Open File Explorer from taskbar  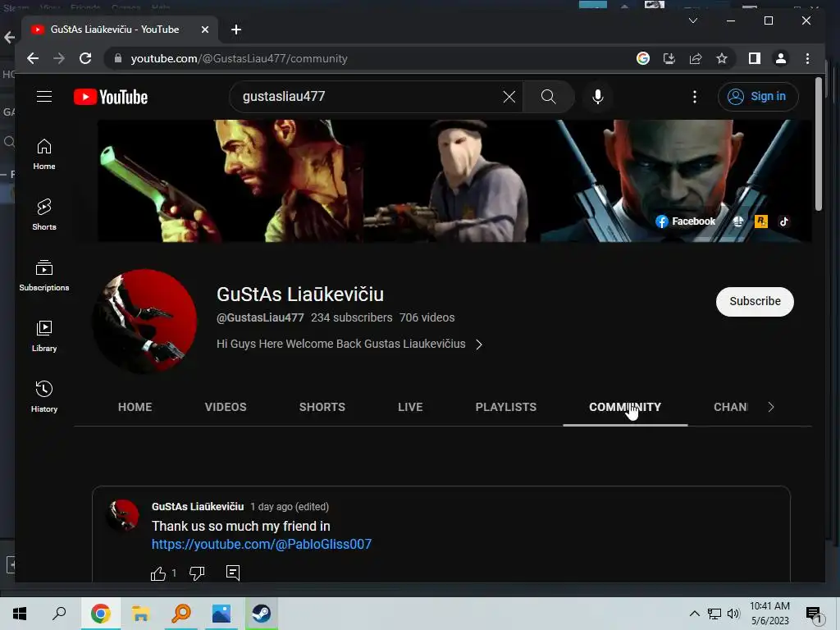[x=140, y=614]
